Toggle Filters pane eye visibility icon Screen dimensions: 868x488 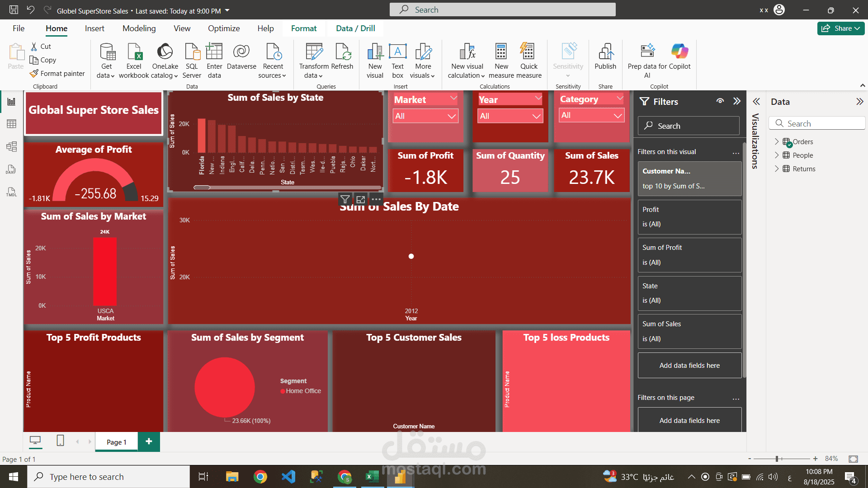click(x=720, y=101)
